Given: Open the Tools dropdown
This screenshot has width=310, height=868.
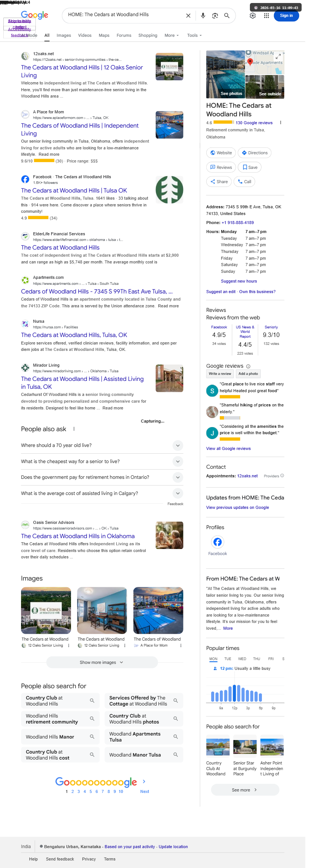Looking at the screenshot, I should pyautogui.click(x=194, y=35).
